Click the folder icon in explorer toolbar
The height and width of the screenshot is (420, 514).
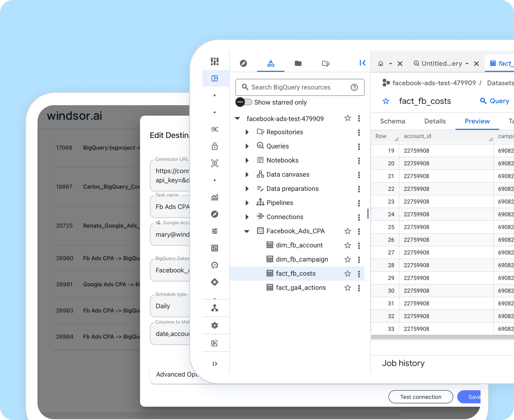click(298, 63)
